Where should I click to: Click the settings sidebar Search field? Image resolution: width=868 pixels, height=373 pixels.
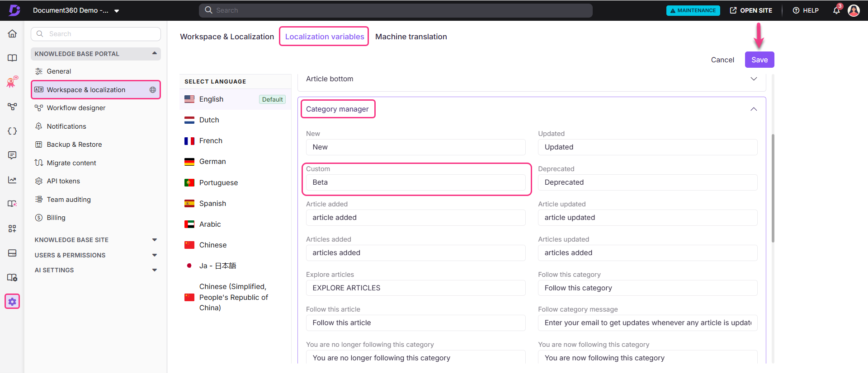point(96,34)
